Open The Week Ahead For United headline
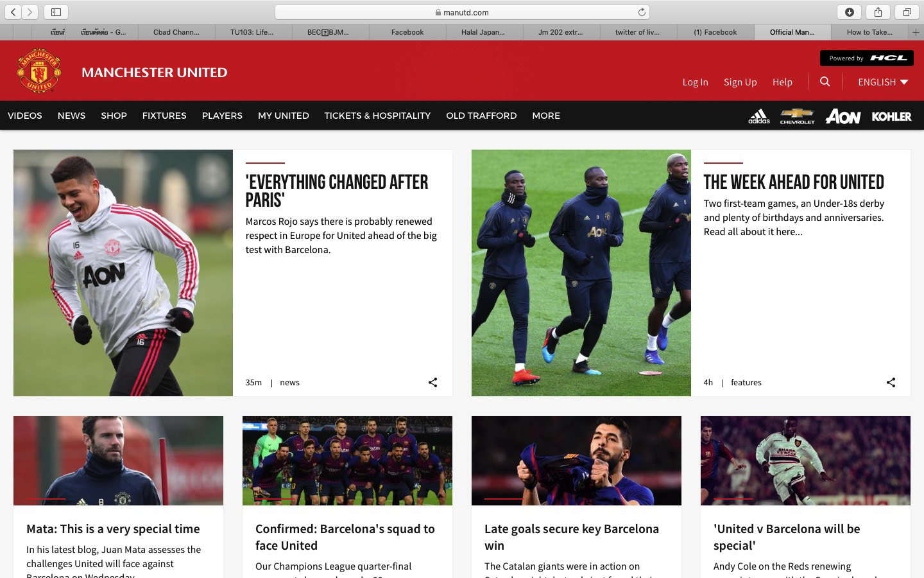Image resolution: width=924 pixels, height=578 pixels. click(x=794, y=182)
